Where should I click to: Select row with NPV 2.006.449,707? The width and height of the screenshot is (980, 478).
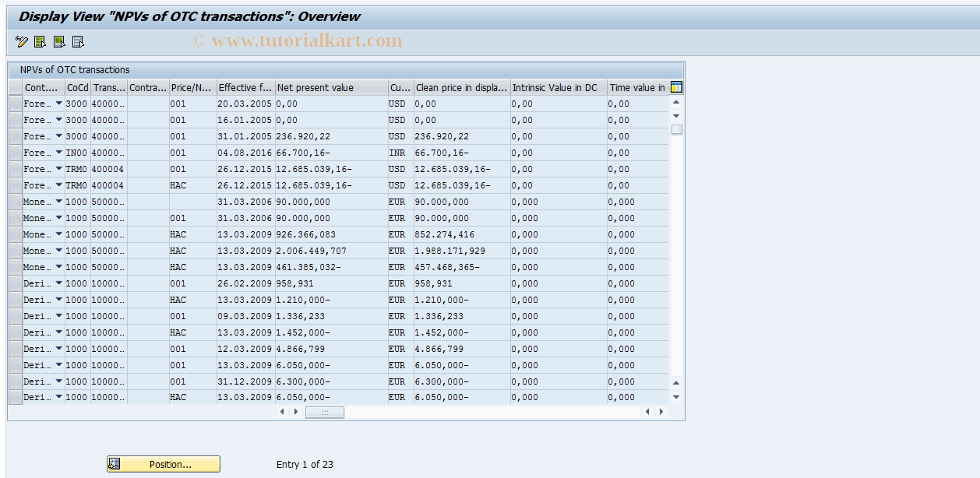click(x=16, y=251)
